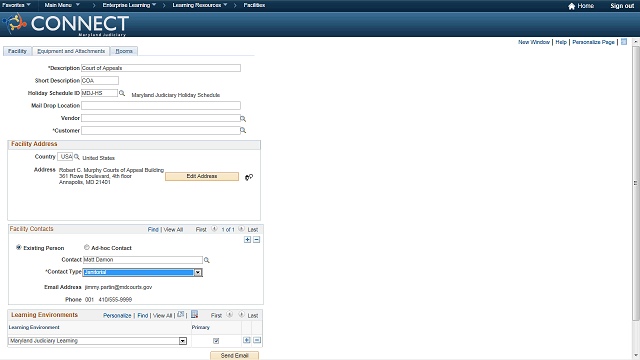This screenshot has height=360, width=640.
Task: Switch to Equipment and Attachments tab
Action: point(71,51)
